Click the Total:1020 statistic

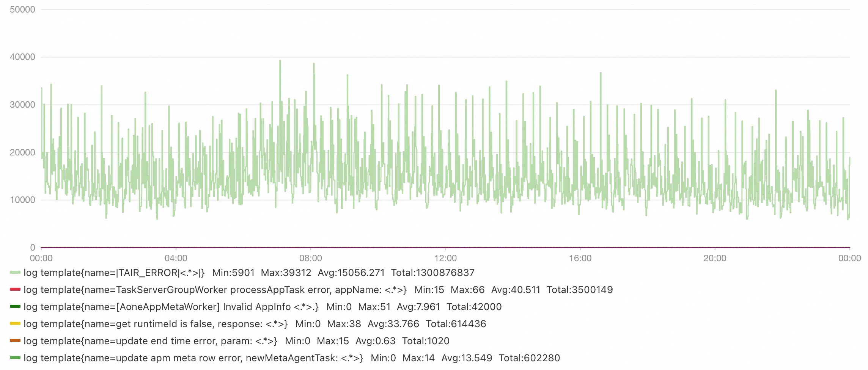click(x=426, y=341)
